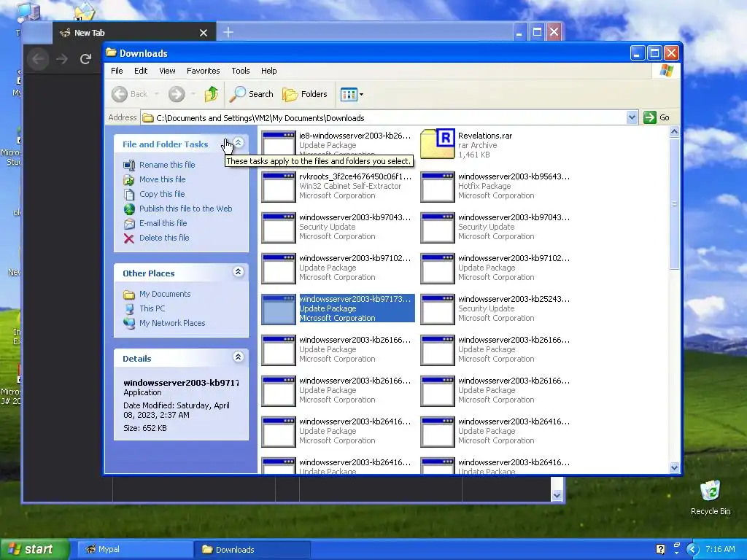Collapse the Other Places panel
The height and width of the screenshot is (560, 747).
(239, 272)
